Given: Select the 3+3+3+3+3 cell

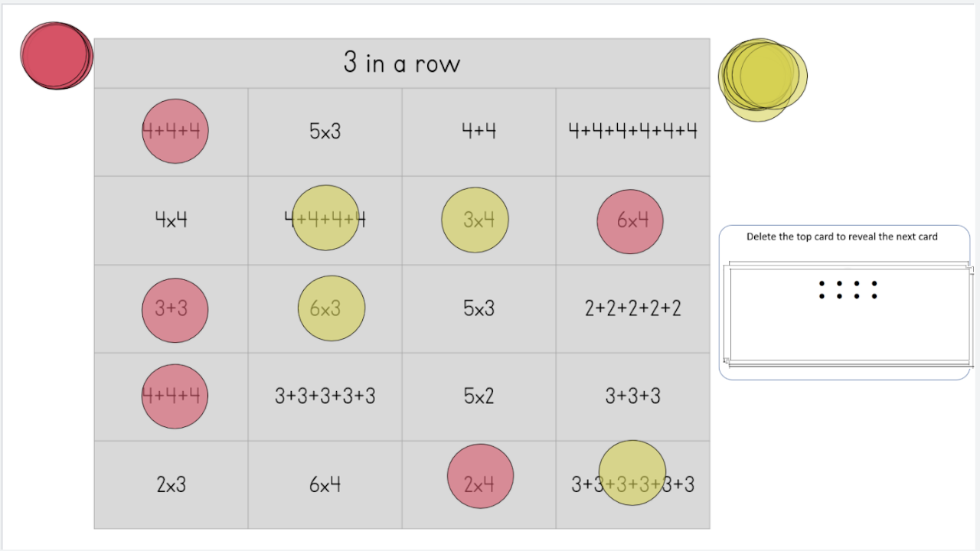Looking at the screenshot, I should point(325,396).
